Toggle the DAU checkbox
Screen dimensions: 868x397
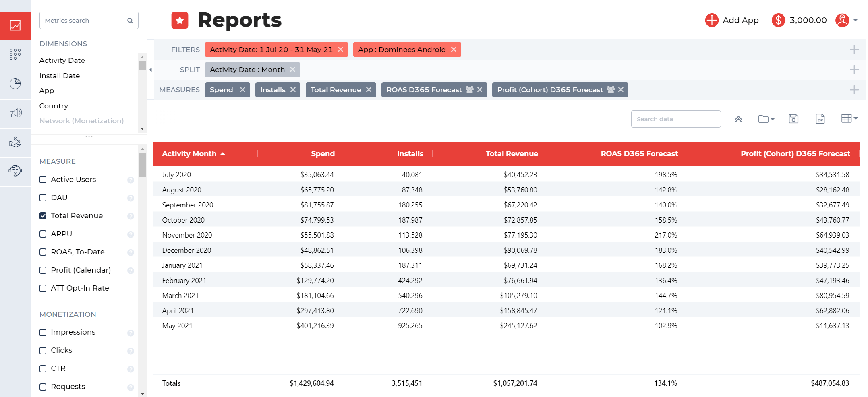click(x=43, y=198)
